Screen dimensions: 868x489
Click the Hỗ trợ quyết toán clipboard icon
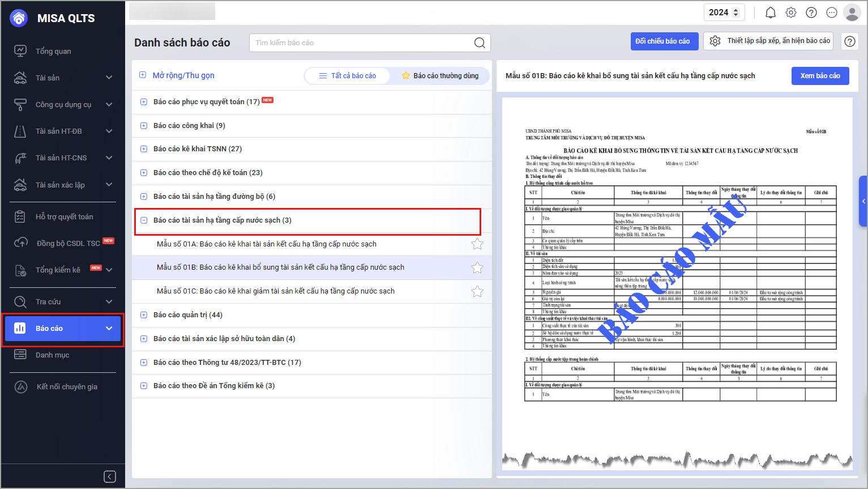20,216
